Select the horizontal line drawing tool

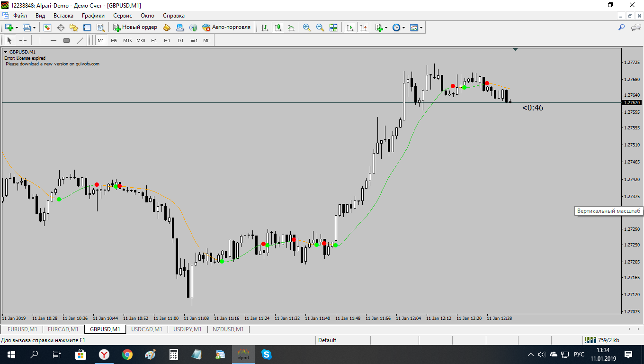pos(54,40)
